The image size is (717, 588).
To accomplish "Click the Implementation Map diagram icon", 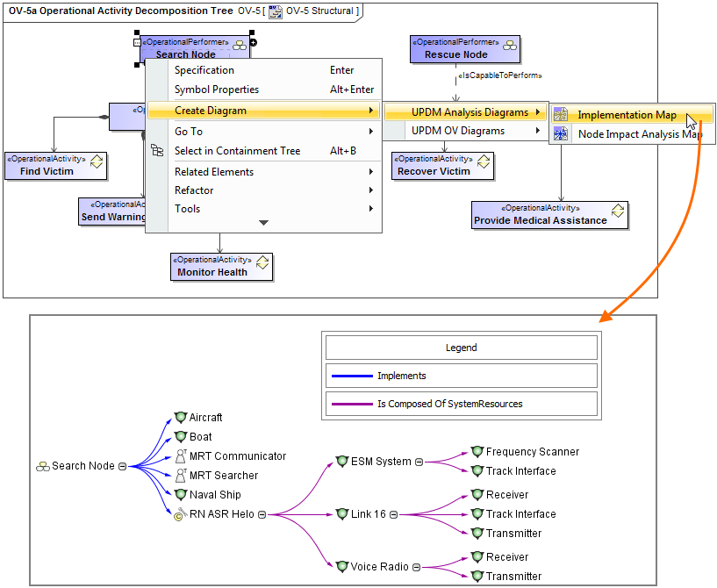I will 560,113.
